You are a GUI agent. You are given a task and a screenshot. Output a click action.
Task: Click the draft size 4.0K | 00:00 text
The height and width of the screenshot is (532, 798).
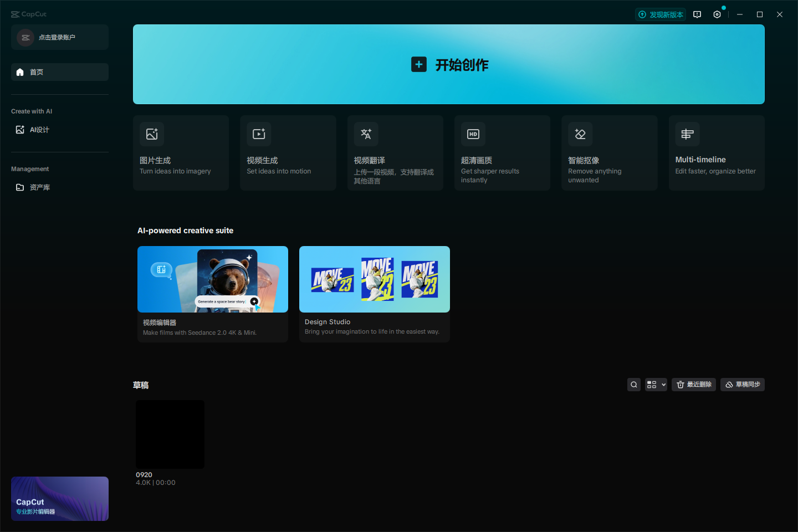click(x=156, y=483)
